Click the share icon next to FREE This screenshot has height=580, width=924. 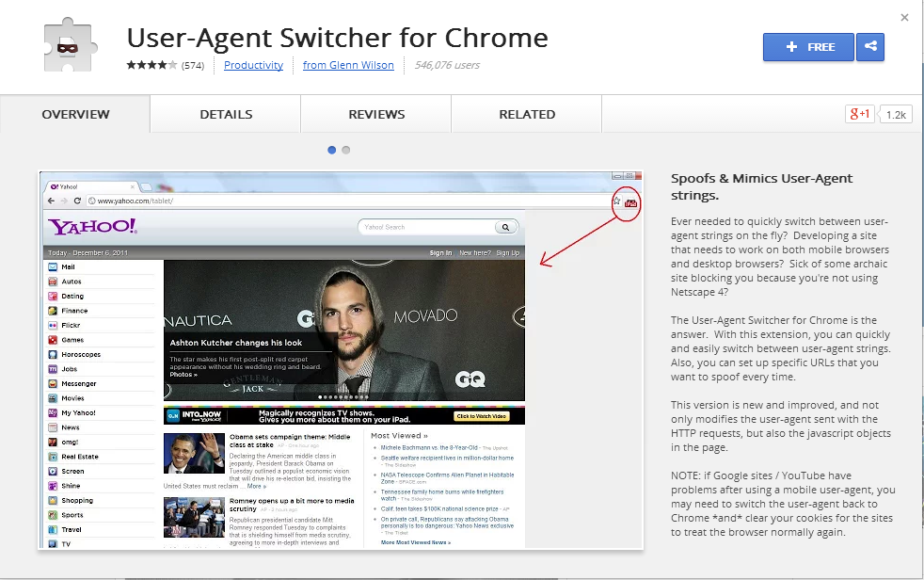click(x=870, y=47)
